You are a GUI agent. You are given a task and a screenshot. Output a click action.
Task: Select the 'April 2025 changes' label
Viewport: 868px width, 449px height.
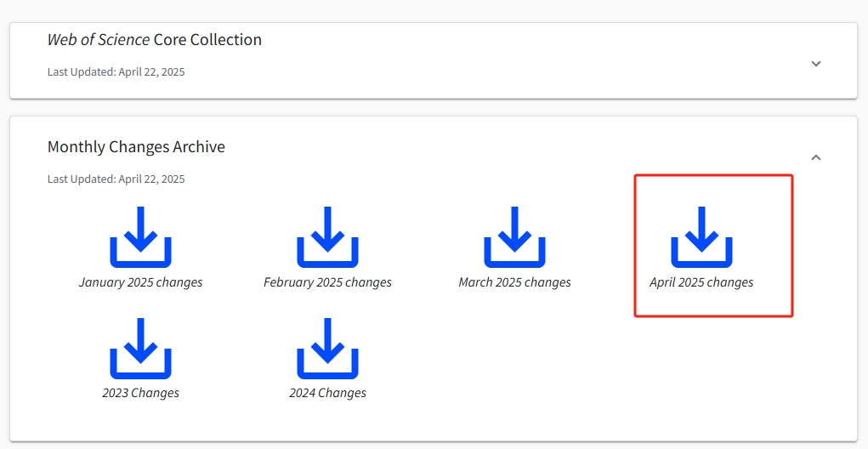pyautogui.click(x=702, y=282)
